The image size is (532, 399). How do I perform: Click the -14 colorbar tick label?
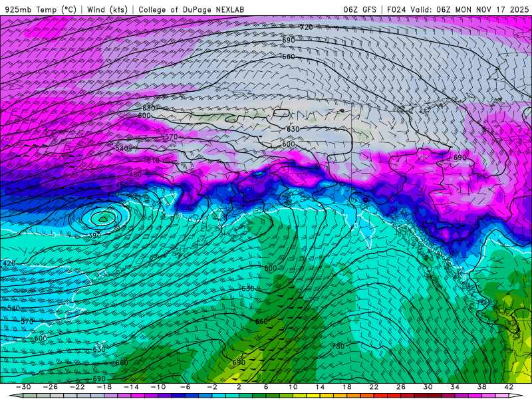(x=131, y=387)
